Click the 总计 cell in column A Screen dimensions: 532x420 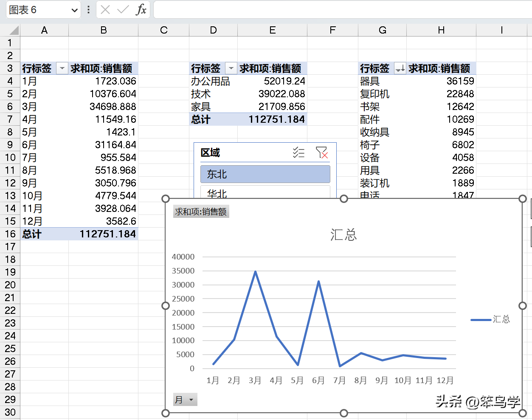44,234
